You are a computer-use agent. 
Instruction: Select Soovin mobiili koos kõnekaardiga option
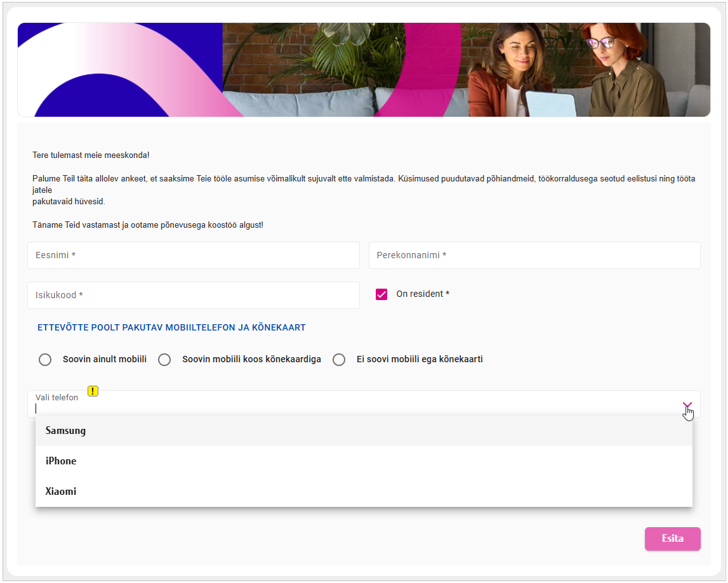(x=164, y=360)
